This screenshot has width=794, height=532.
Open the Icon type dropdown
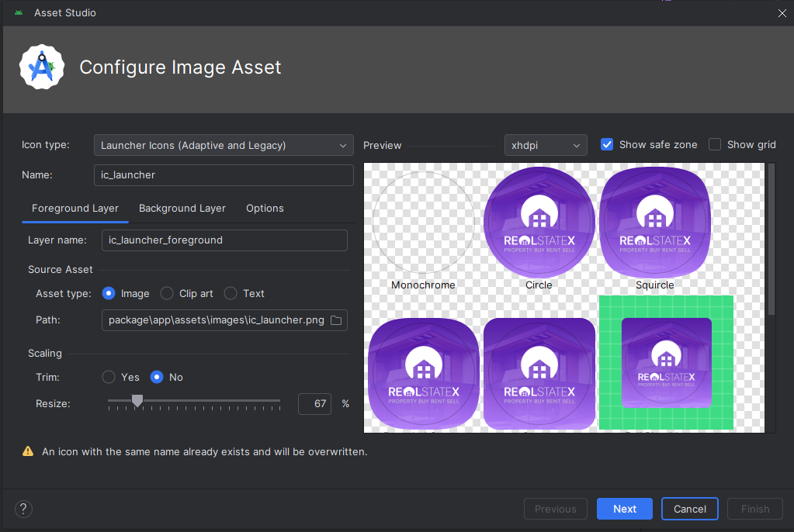(224, 145)
